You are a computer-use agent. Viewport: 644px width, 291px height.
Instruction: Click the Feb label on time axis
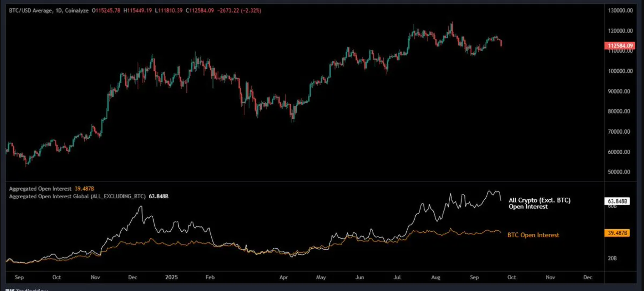pyautogui.click(x=210, y=277)
